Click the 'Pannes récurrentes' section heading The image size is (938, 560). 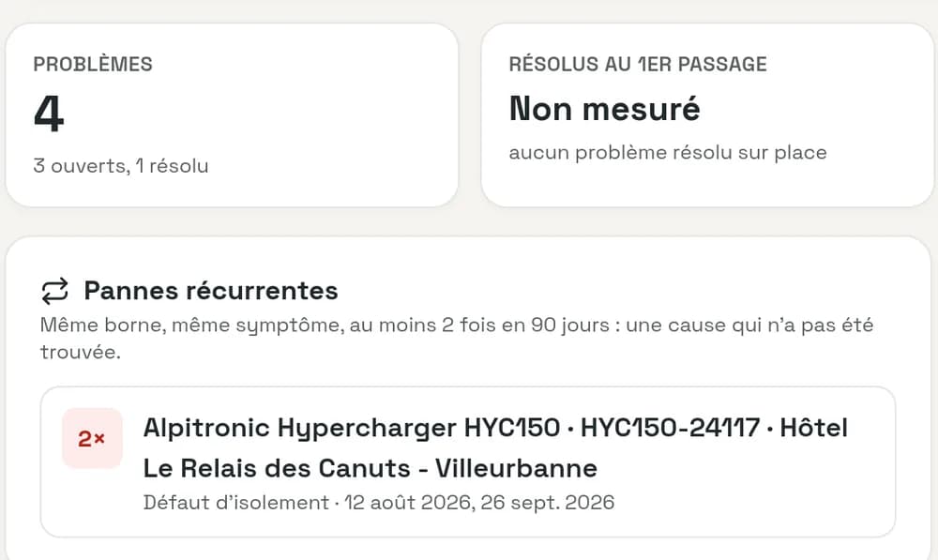pyautogui.click(x=210, y=291)
